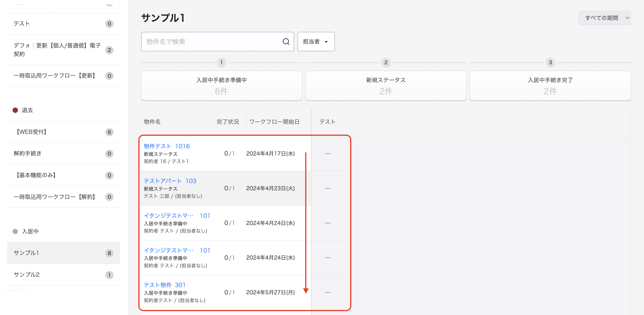The height and width of the screenshot is (315, 644).
Task: Open テストアパート 103 property link
Action: [x=170, y=181]
